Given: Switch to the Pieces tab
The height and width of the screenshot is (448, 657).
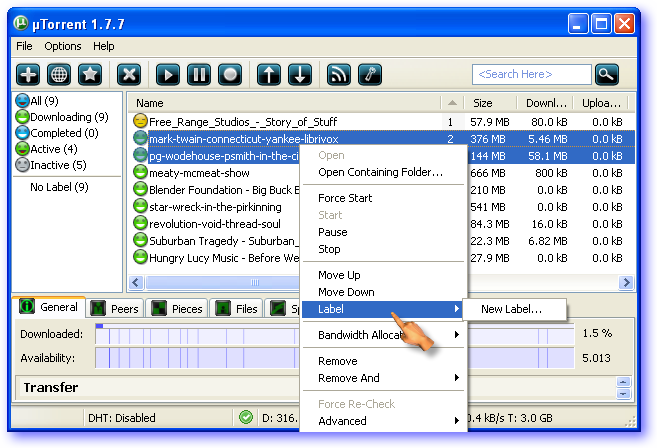Looking at the screenshot, I should click(177, 309).
